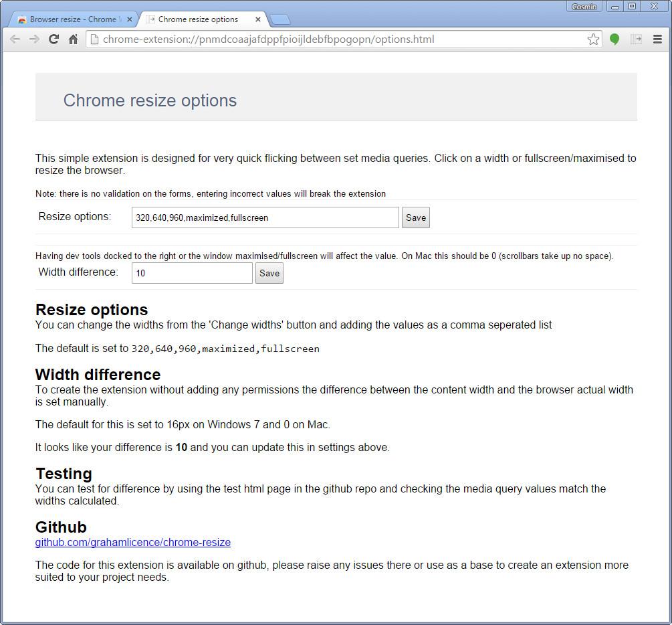Image resolution: width=672 pixels, height=625 pixels.
Task: Open the chrome-resize github link
Action: pos(132,542)
